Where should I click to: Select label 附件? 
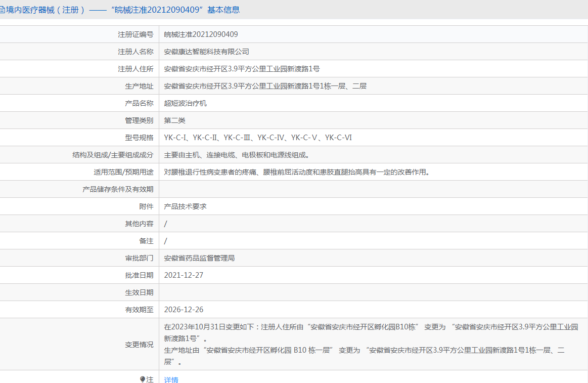(x=146, y=207)
